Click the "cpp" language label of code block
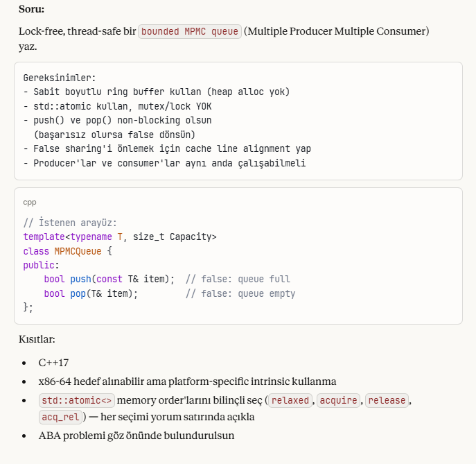The image size is (476, 464). (x=30, y=203)
